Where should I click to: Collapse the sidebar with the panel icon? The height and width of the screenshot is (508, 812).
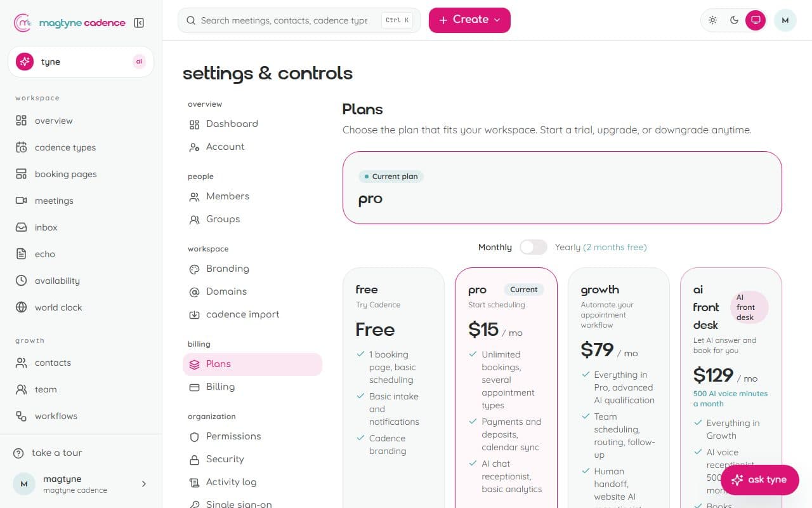pos(139,23)
